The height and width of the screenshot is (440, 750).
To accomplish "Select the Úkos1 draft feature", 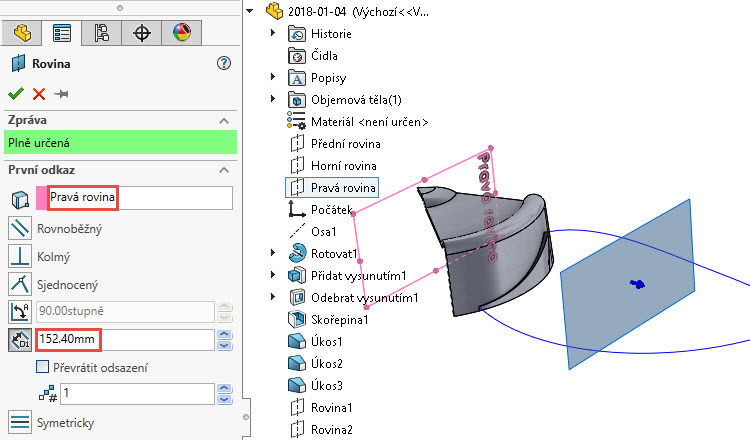I will [x=327, y=342].
